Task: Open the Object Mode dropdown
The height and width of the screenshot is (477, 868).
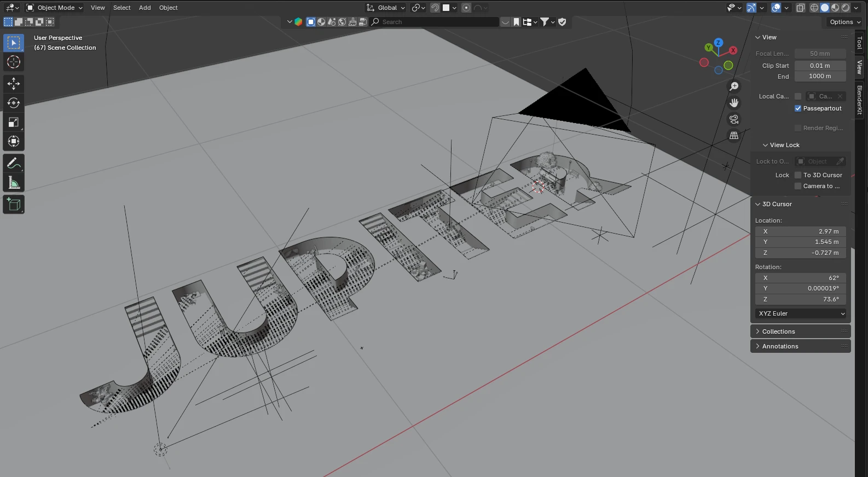Action: [x=55, y=8]
